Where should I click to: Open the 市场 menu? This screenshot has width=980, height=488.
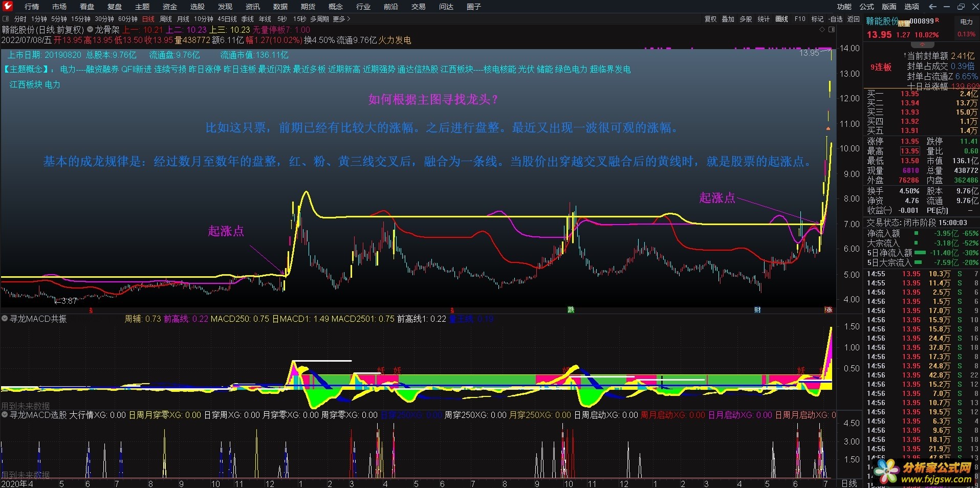(59, 7)
